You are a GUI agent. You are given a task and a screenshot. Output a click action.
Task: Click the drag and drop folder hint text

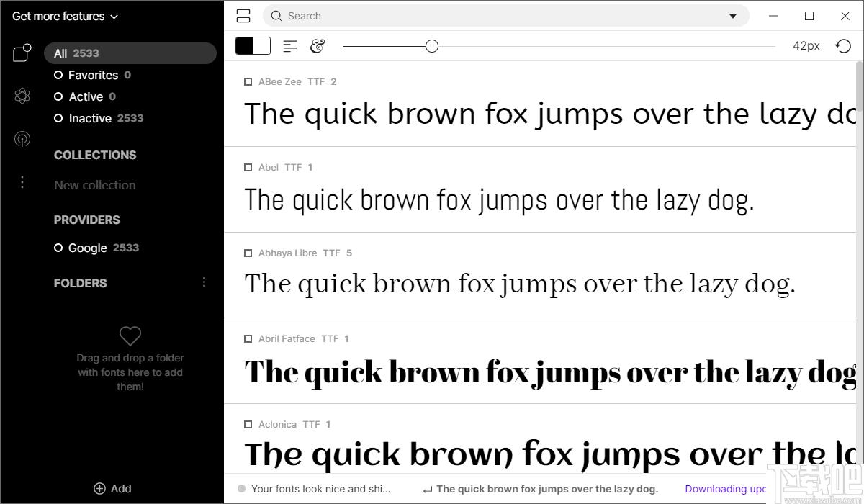pyautogui.click(x=130, y=372)
